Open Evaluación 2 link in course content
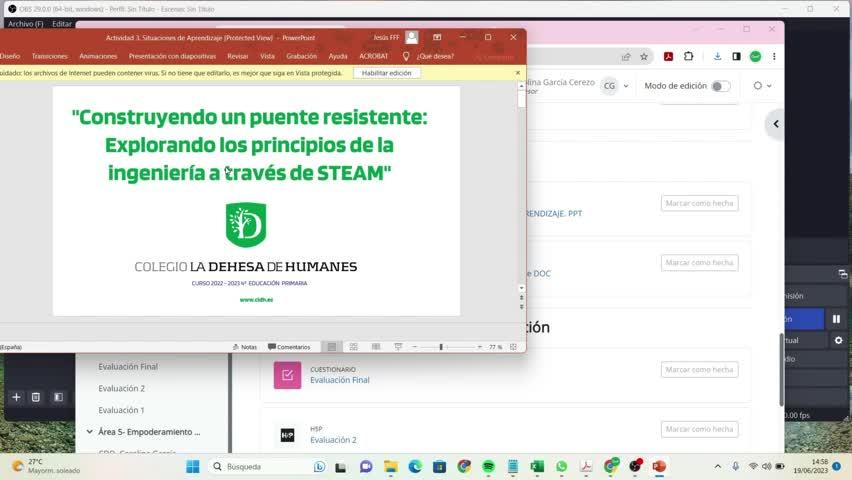This screenshot has height=480, width=852. [333, 440]
